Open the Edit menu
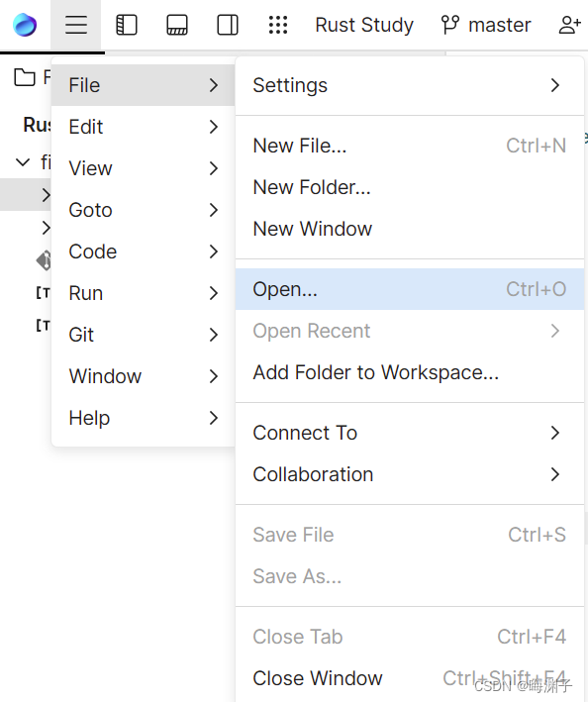The image size is (588, 702). tap(144, 127)
